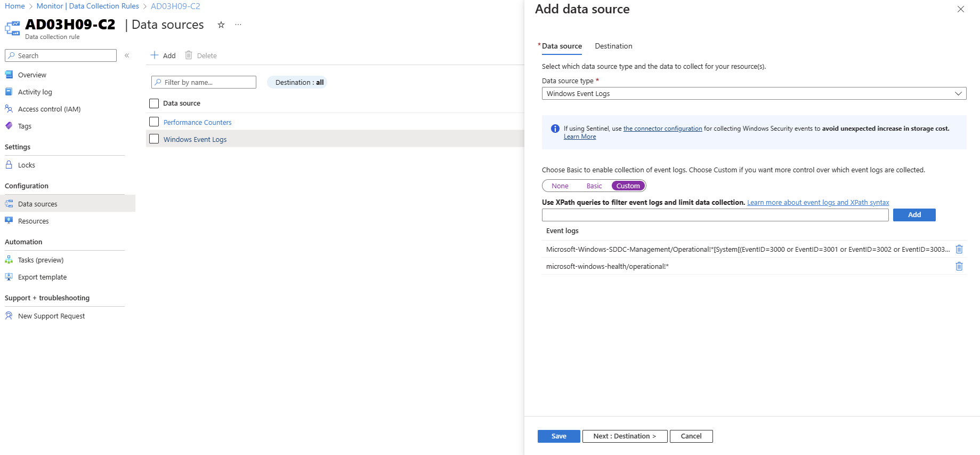This screenshot has height=455, width=980.
Task: Close the Add data source panel
Action: [961, 9]
